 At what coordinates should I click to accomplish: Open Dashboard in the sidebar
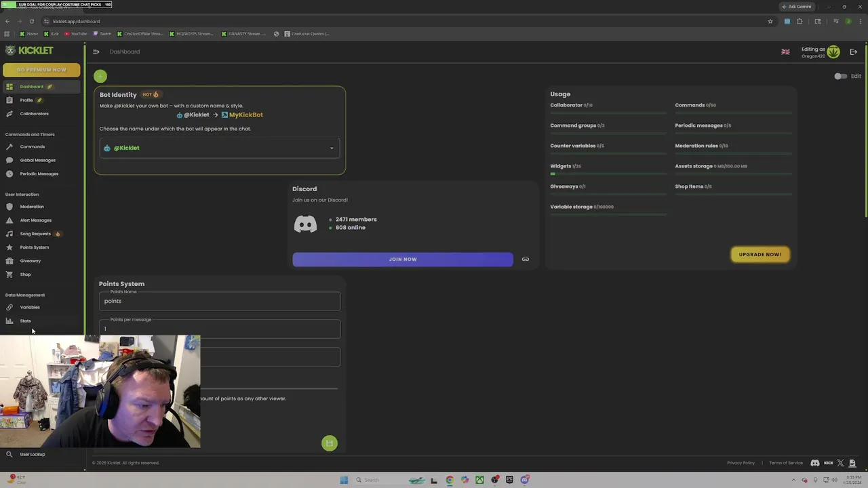(41, 87)
